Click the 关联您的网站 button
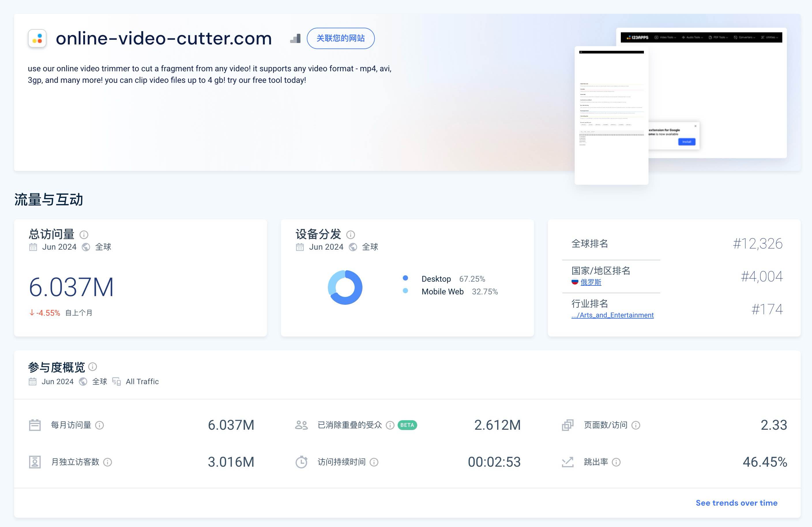 [x=341, y=38]
